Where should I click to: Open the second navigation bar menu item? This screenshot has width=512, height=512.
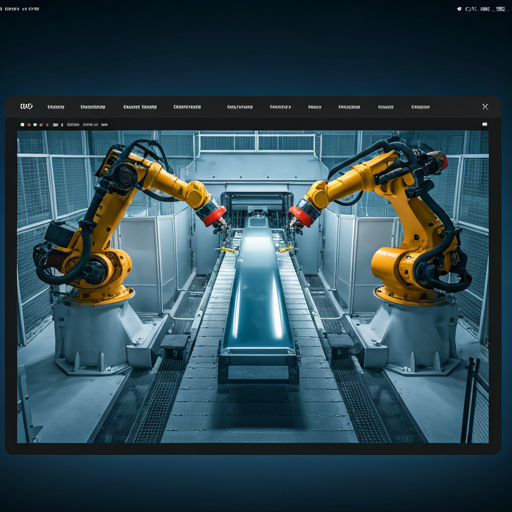(x=93, y=107)
